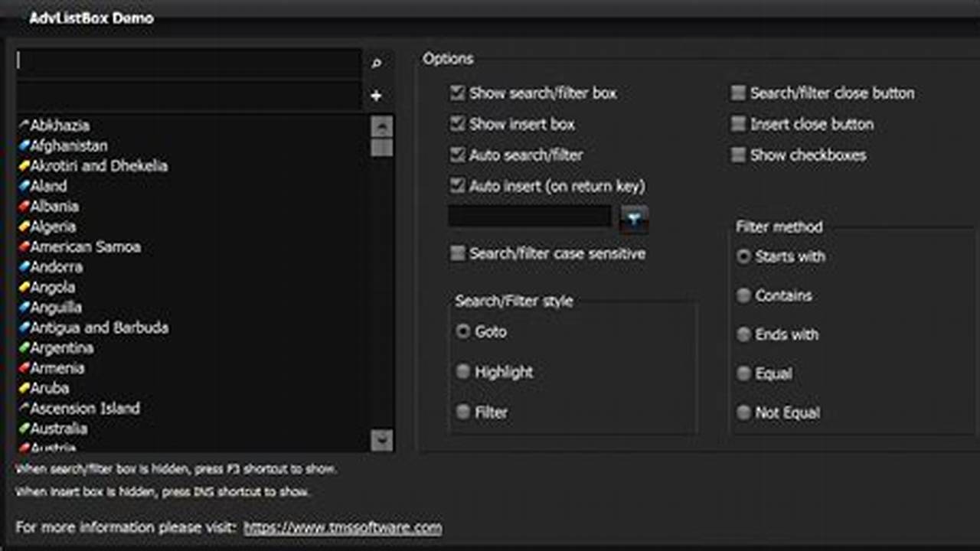Click the search input field
Image resolution: width=980 pixels, height=551 pixels.
tap(188, 62)
